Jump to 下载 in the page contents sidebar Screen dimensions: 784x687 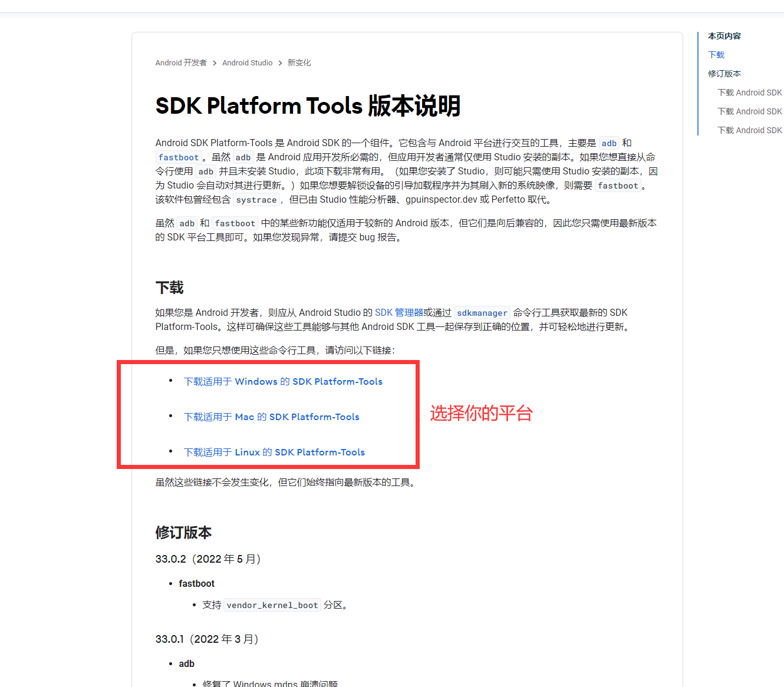[716, 55]
